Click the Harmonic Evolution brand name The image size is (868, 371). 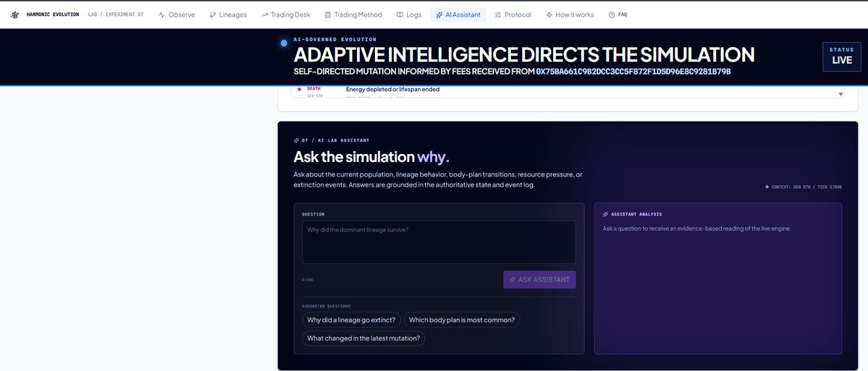click(53, 15)
